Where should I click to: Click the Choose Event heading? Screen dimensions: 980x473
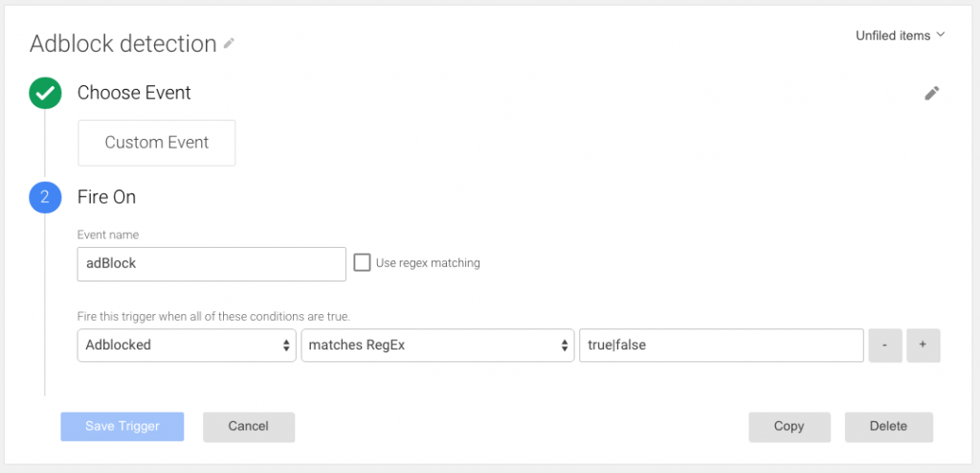point(134,93)
